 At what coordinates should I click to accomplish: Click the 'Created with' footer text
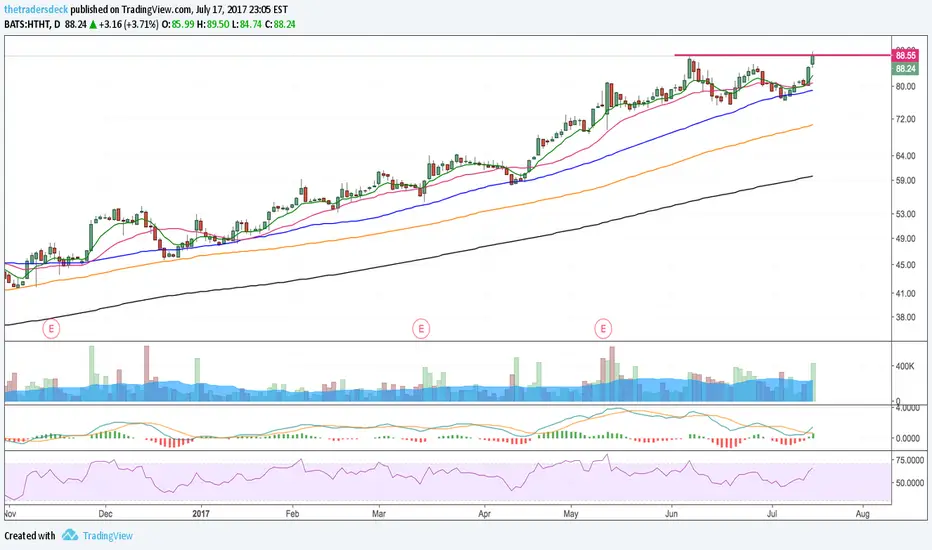pyautogui.click(x=30, y=536)
